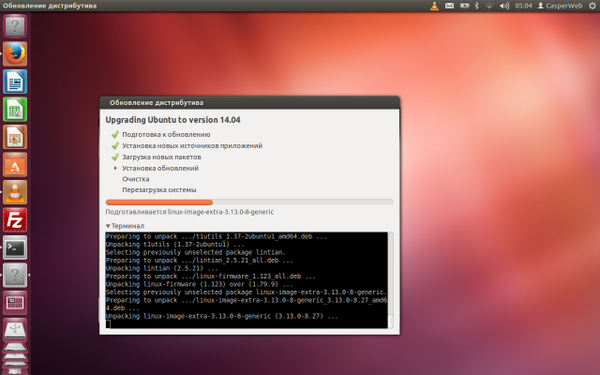
Task: Open Ubuntu Software Center icon
Action: click(x=15, y=165)
